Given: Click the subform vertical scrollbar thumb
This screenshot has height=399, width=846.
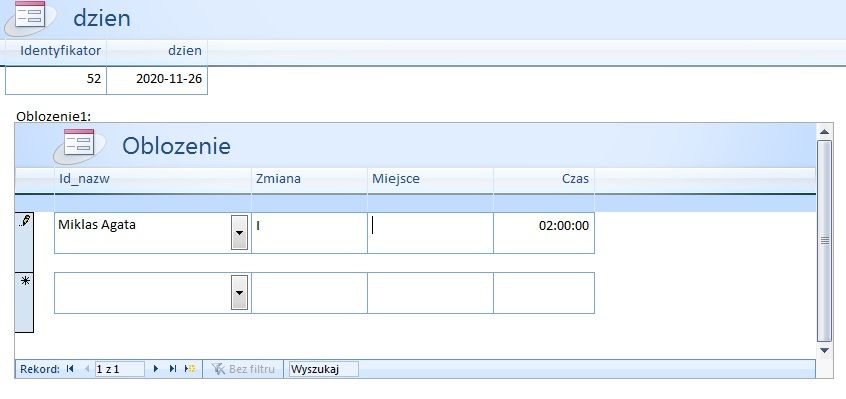Looking at the screenshot, I should click(x=824, y=241).
